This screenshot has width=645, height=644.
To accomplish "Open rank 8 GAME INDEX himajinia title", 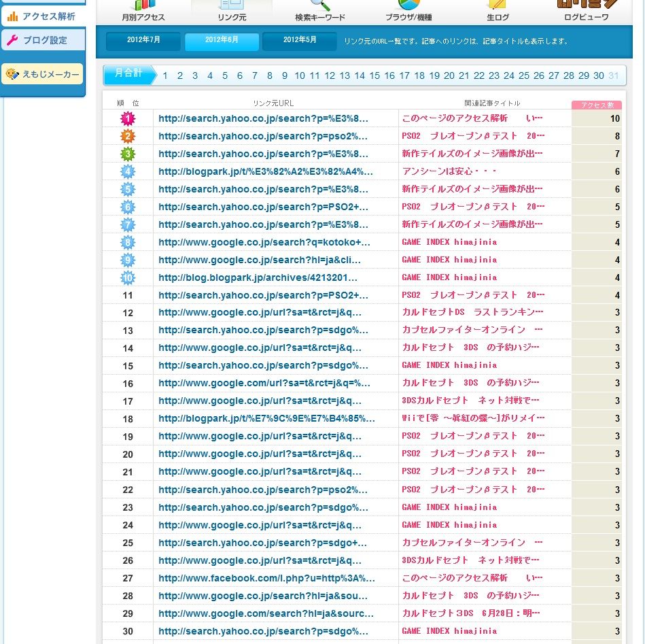I will (x=449, y=242).
